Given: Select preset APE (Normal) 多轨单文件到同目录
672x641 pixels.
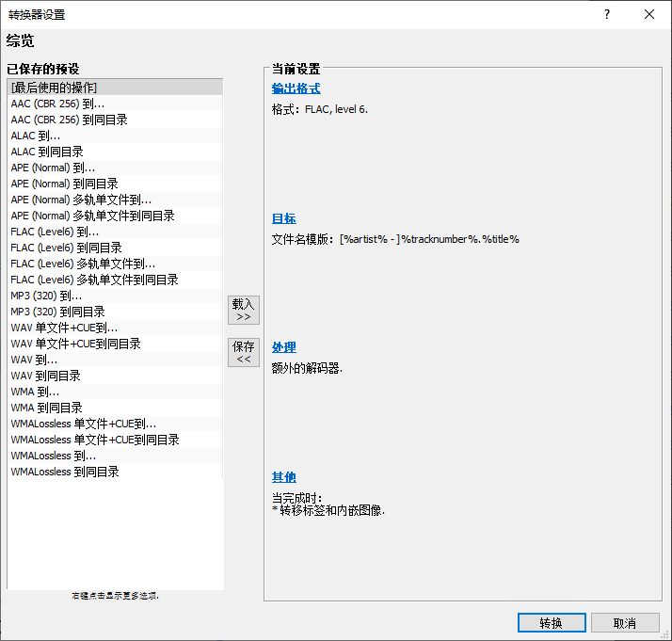Looking at the screenshot, I should [x=115, y=216].
